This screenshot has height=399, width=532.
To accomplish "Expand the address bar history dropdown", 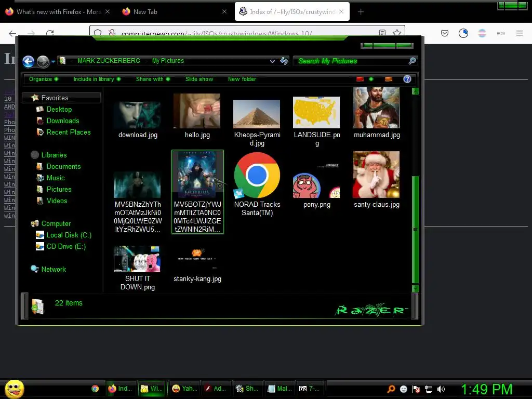I will (272, 61).
